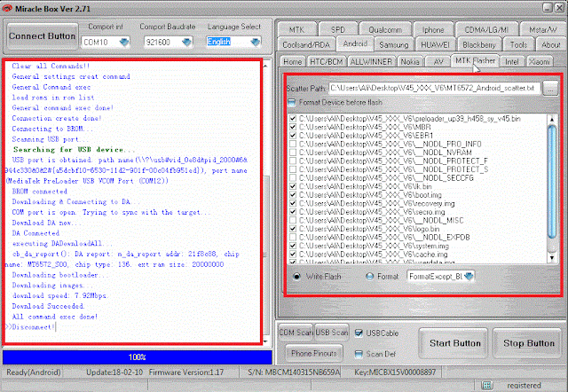
Task: Select the Nokia sub-tab
Action: (x=410, y=62)
